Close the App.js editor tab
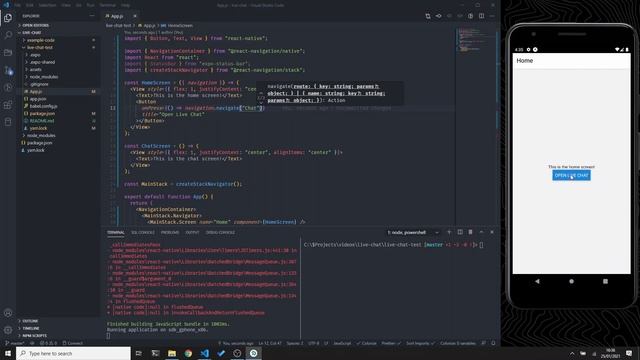The width and height of the screenshot is (640, 360). click(x=135, y=16)
